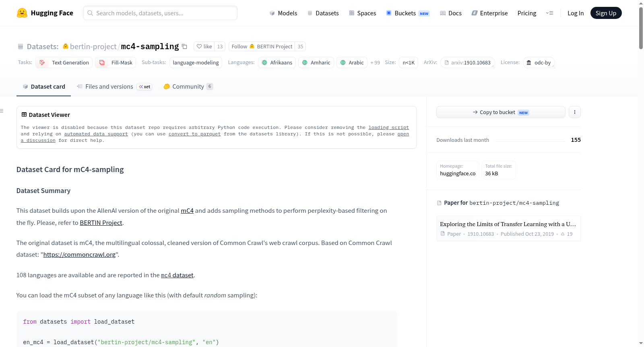The image size is (644, 347).
Task: Focus the search models, datasets, users field
Action: point(160,13)
